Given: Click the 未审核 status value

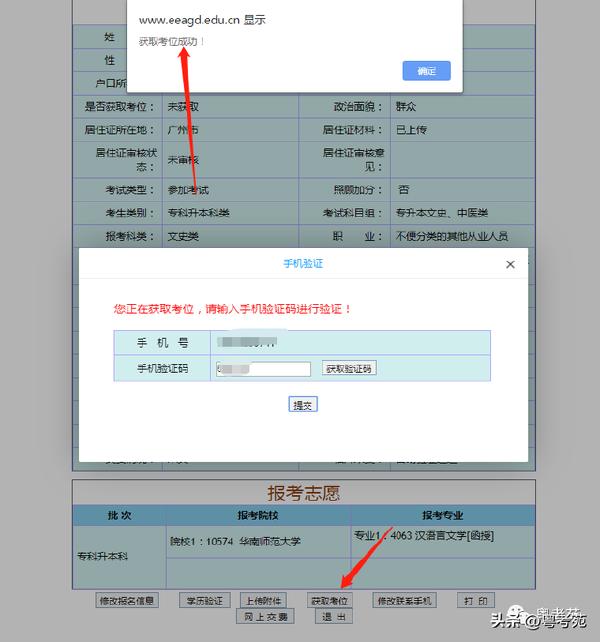Looking at the screenshot, I should click(183, 160).
